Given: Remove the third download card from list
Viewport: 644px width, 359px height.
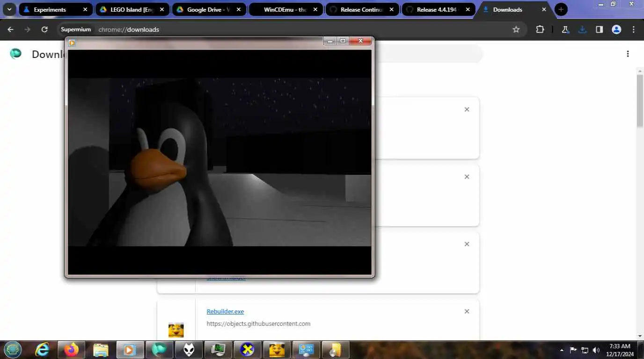Looking at the screenshot, I should point(467,244).
